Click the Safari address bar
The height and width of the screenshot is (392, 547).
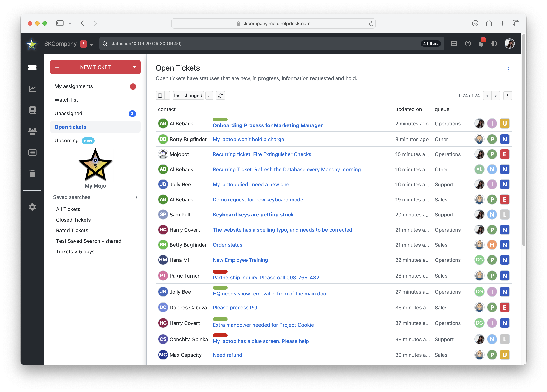pos(273,23)
